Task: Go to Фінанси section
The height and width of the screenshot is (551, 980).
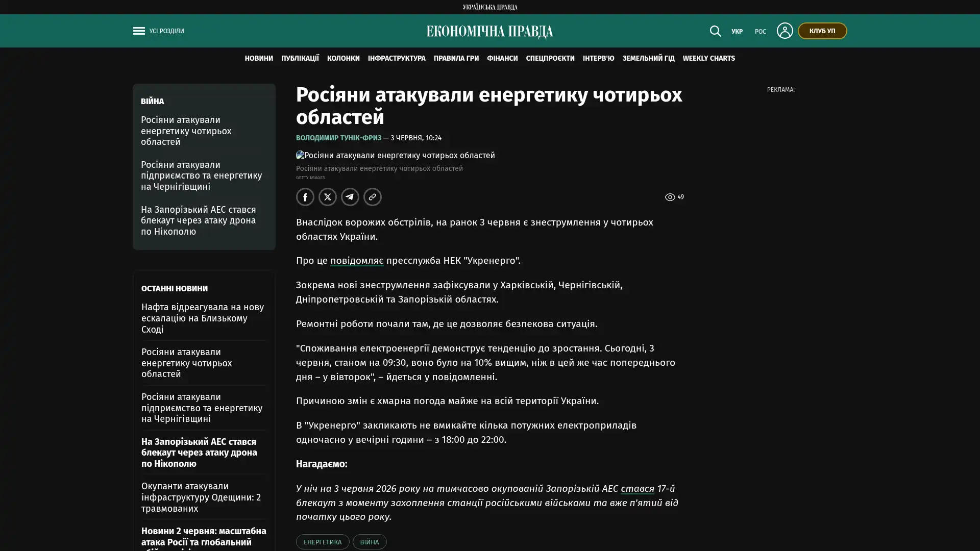Action: pos(502,59)
